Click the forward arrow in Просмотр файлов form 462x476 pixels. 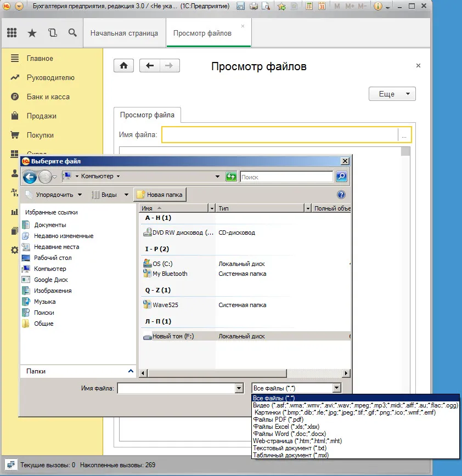[x=169, y=65]
